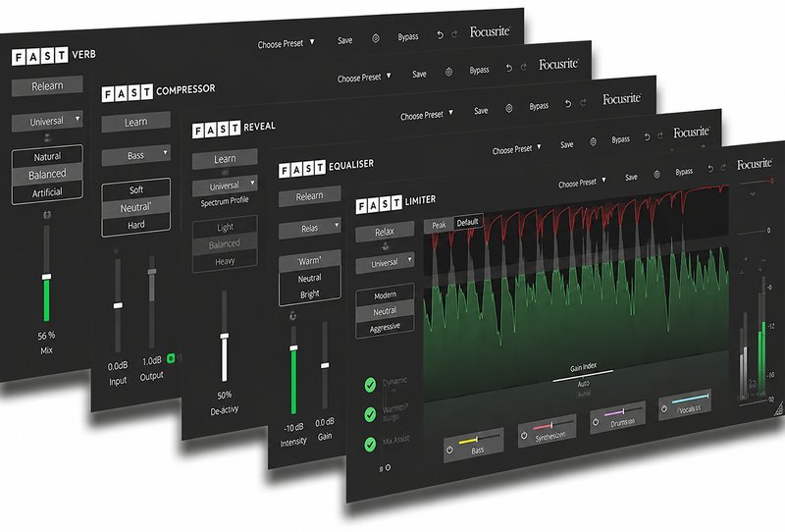Open Universal profile dropdown in FAST Verb

[x=47, y=121]
